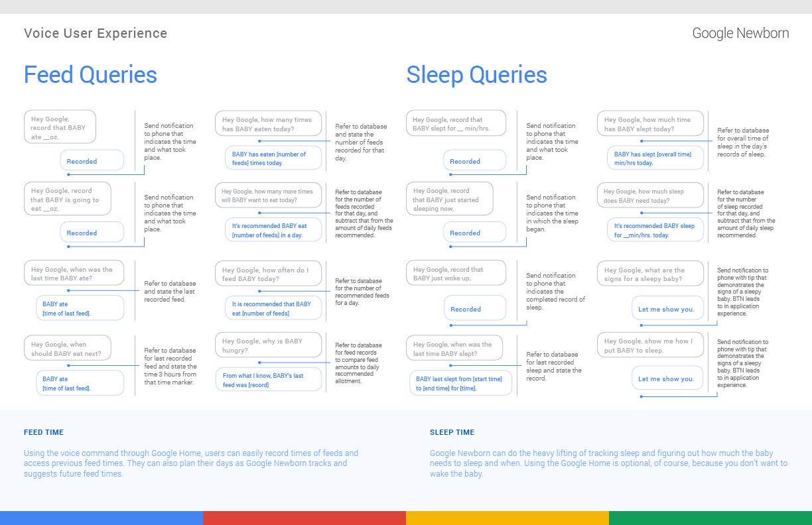The image size is (812, 525).
Task: Select "when was the last time BABY slept?" bubble
Action: [x=456, y=348]
